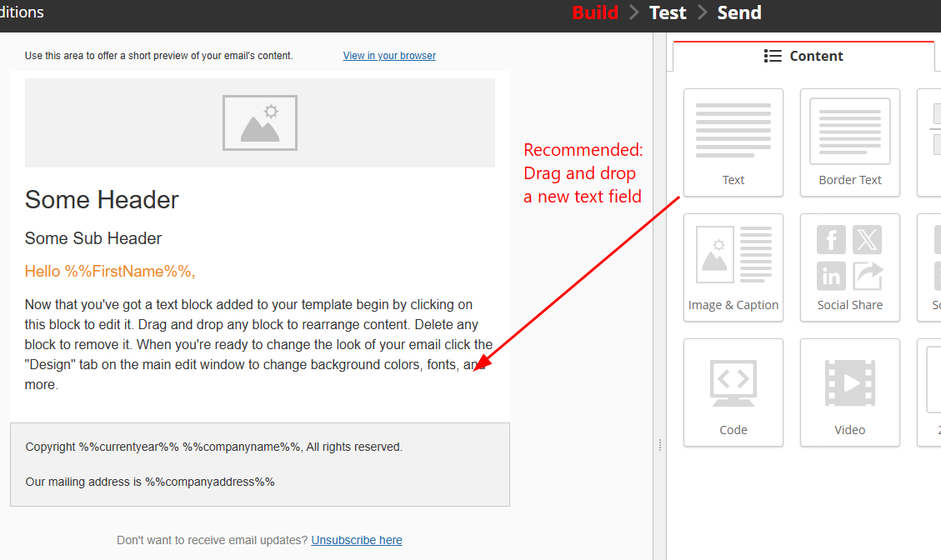941x560 pixels.
Task: Select the Text content block
Action: 733,142
